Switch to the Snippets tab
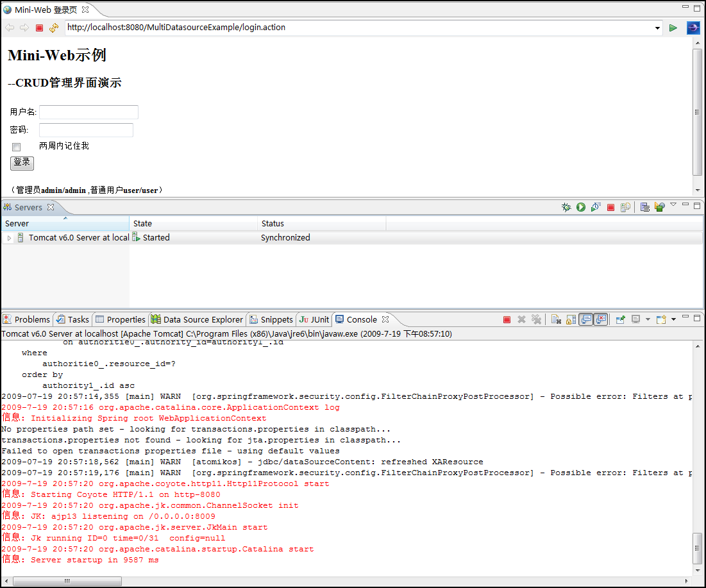706x588 pixels. pyautogui.click(x=271, y=320)
